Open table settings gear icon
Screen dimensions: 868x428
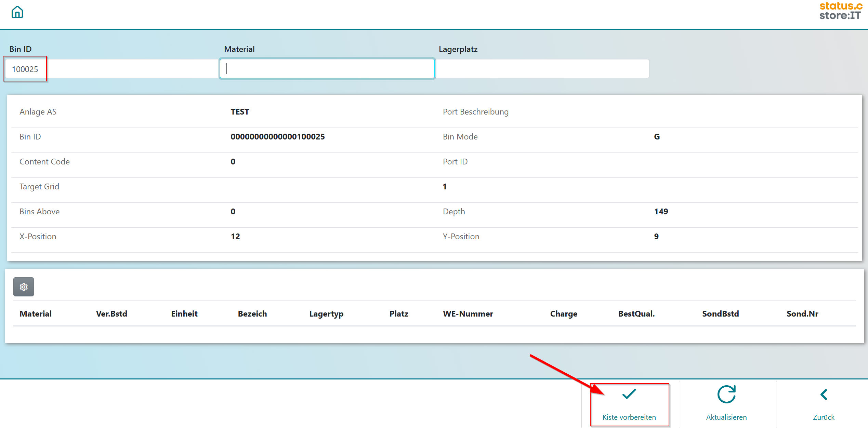coord(24,287)
